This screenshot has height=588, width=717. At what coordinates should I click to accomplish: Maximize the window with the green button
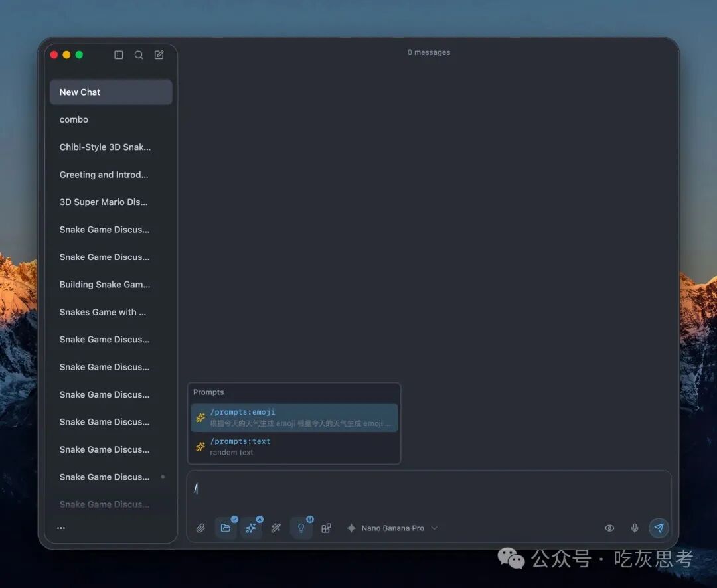79,55
